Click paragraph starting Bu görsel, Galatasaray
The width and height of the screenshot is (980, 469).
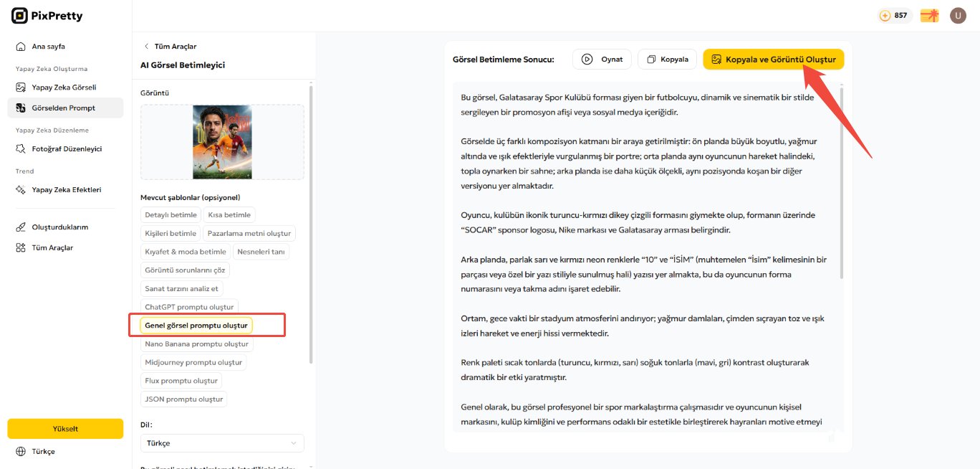pos(638,105)
